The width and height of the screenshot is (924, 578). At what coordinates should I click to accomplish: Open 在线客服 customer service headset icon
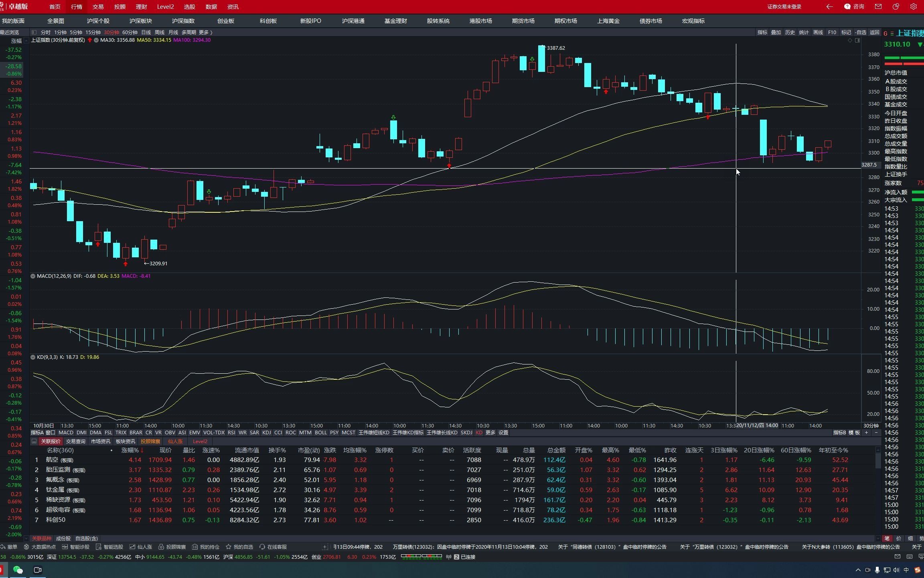(x=273, y=547)
